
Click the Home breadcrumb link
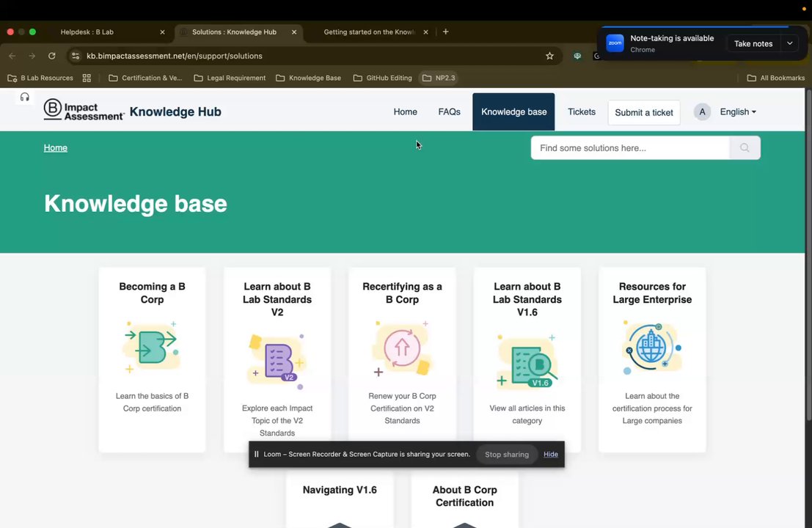56,148
